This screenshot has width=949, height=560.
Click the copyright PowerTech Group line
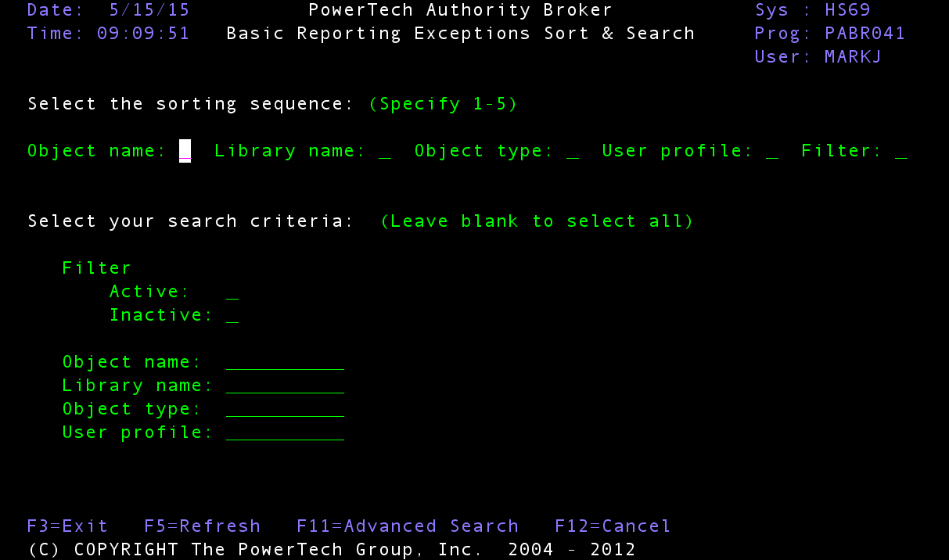pos(332,549)
